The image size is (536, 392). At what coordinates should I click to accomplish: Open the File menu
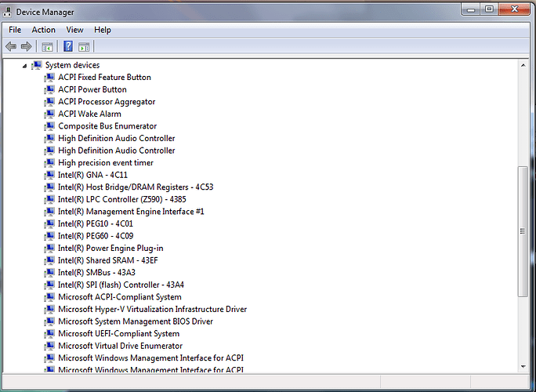click(x=15, y=30)
